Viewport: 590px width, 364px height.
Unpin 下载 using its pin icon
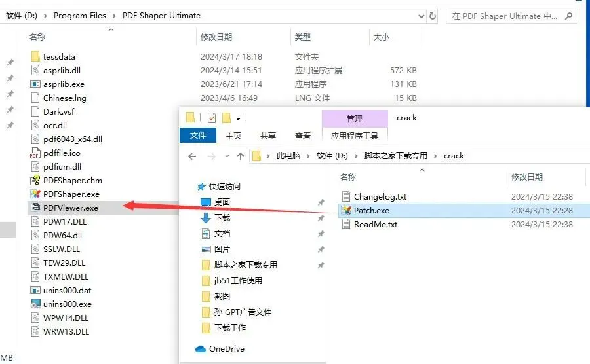[x=321, y=218]
